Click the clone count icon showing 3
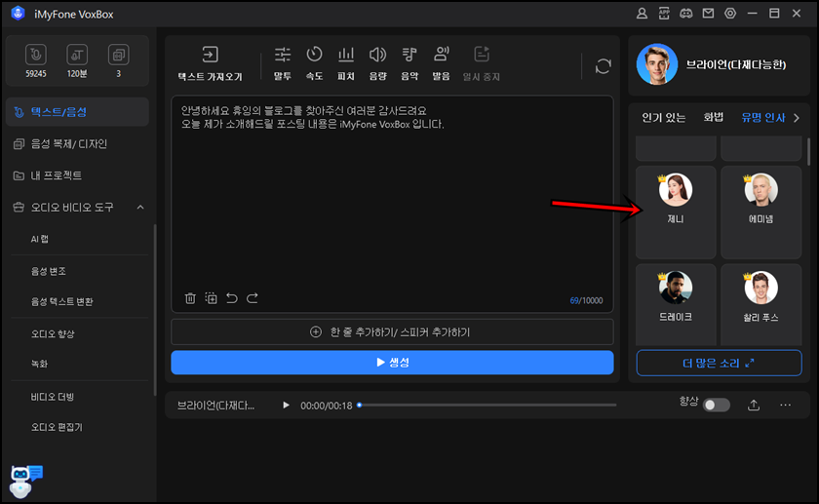The image size is (819, 504). (119, 55)
